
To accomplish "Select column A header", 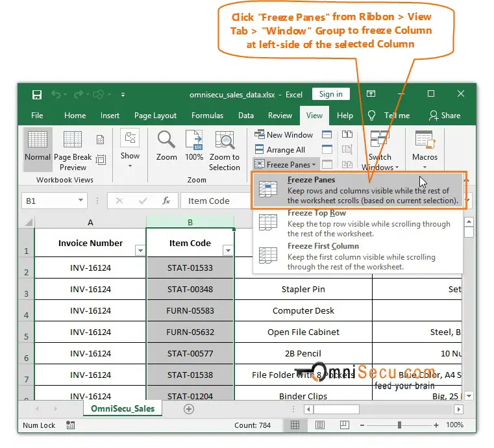I will 90,223.
